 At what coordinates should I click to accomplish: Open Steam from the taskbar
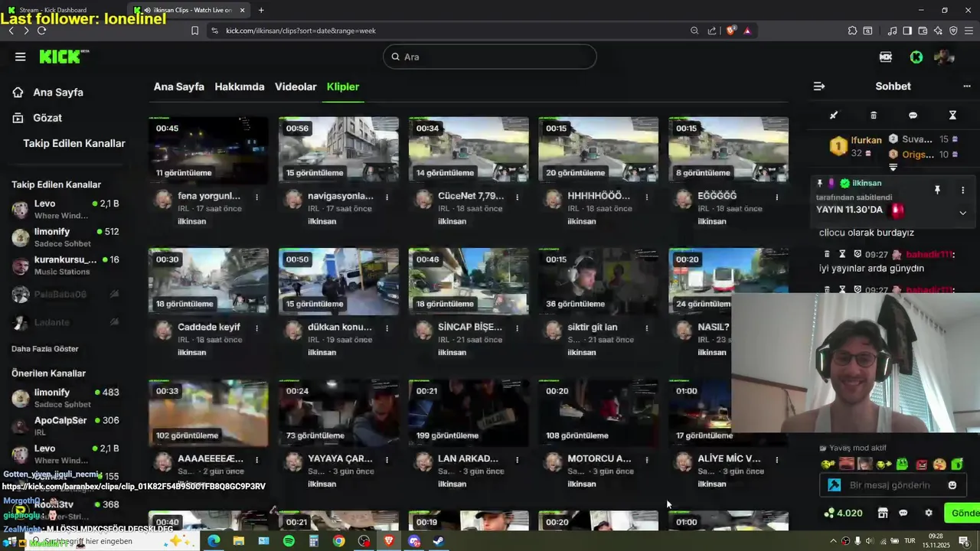[439, 541]
